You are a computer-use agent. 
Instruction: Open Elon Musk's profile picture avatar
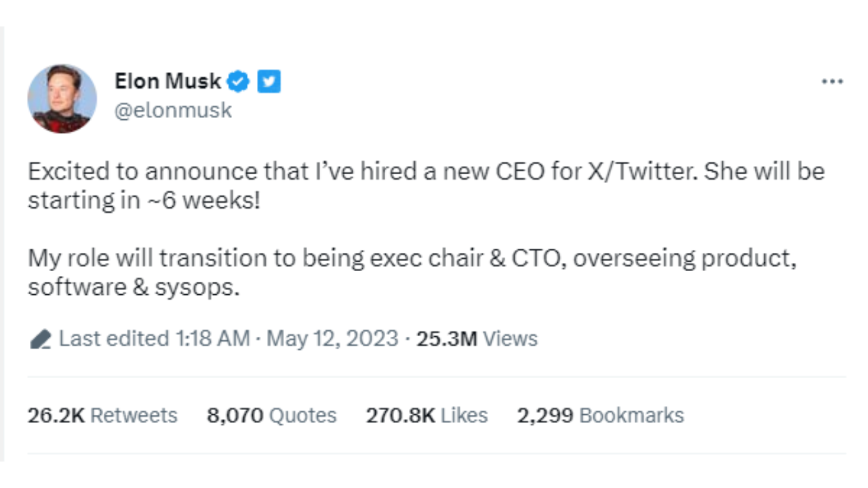pyautogui.click(x=62, y=99)
